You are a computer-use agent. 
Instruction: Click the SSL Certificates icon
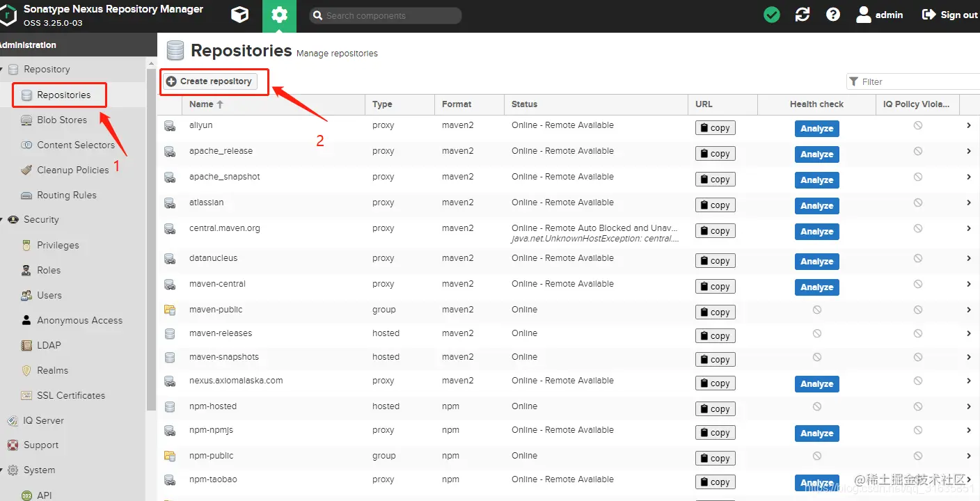(x=26, y=395)
